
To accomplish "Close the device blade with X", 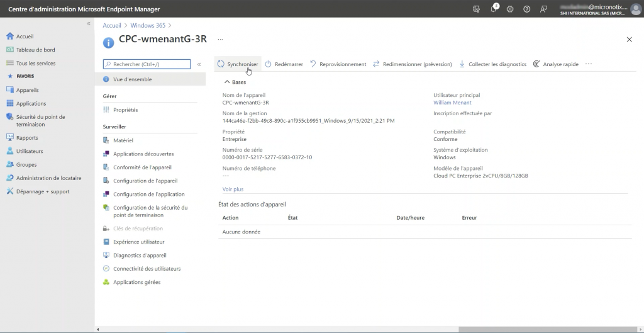I will click(x=629, y=40).
